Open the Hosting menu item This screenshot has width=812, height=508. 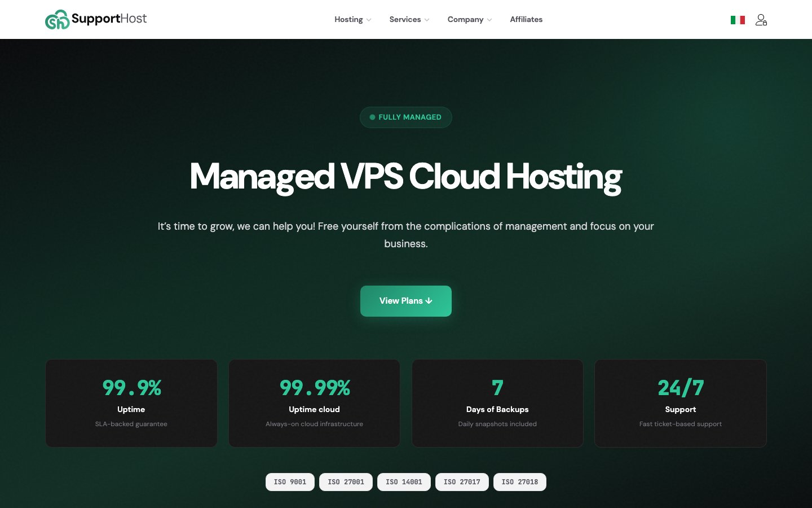coord(348,19)
